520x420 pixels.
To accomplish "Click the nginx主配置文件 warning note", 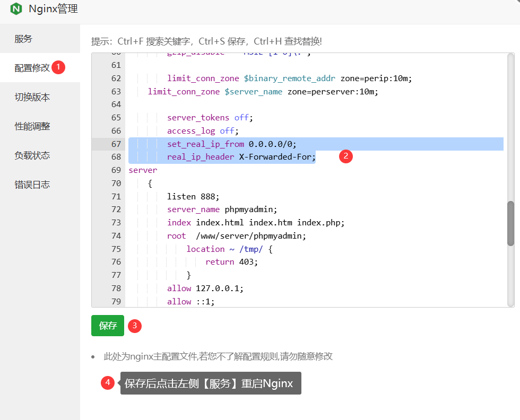I will coord(218,356).
